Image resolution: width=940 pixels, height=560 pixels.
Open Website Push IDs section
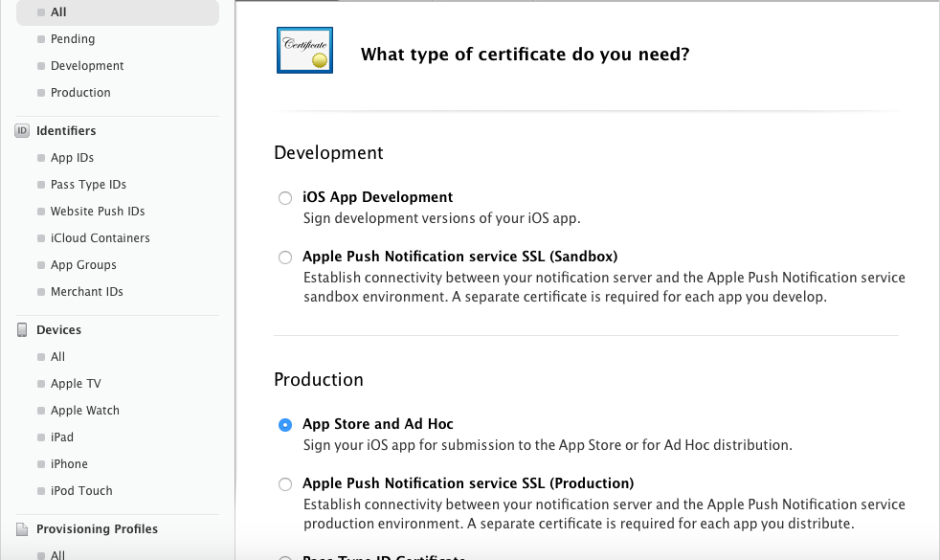pyautogui.click(x=98, y=211)
